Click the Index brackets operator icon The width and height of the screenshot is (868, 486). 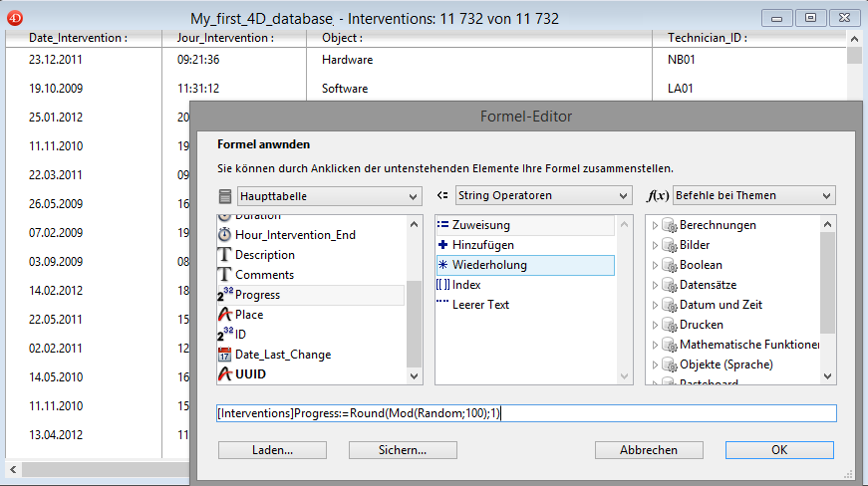[x=443, y=285]
